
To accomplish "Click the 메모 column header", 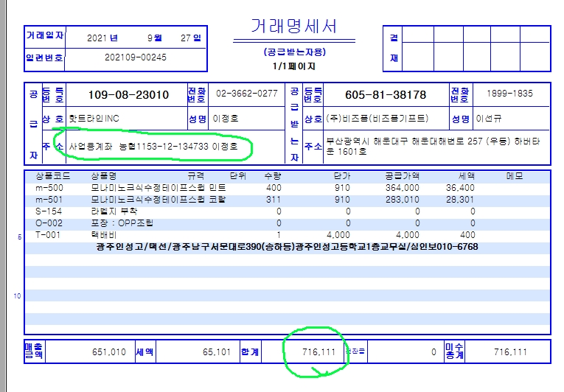I will 516,177.
